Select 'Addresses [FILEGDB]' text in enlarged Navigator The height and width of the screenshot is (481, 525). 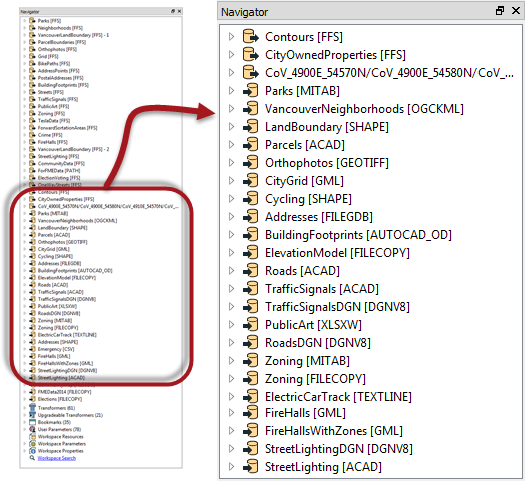click(319, 217)
